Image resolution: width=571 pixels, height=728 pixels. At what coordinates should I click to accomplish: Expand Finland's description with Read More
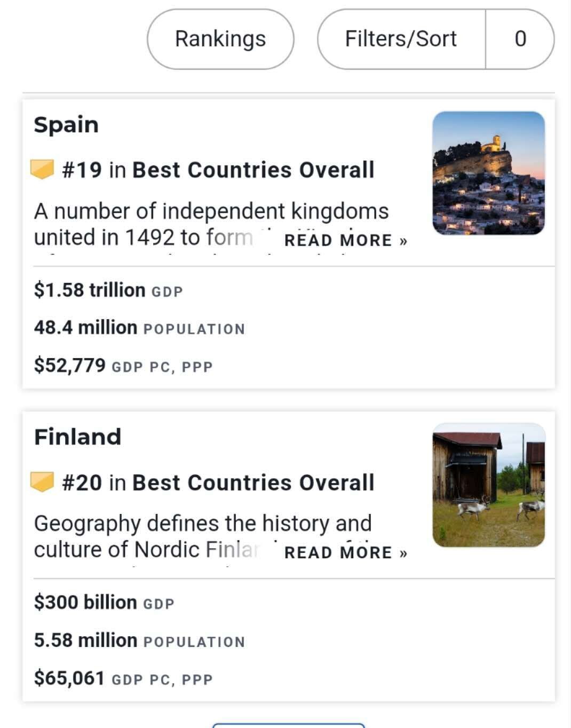(346, 552)
